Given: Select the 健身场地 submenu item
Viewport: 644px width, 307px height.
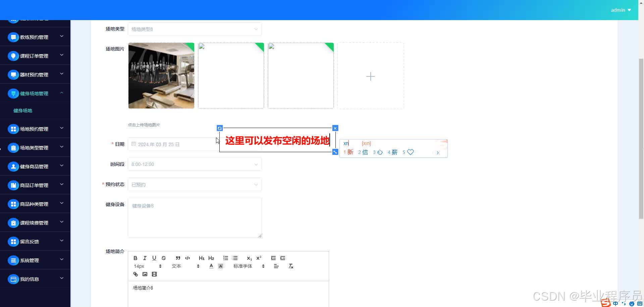Looking at the screenshot, I should coord(23,111).
